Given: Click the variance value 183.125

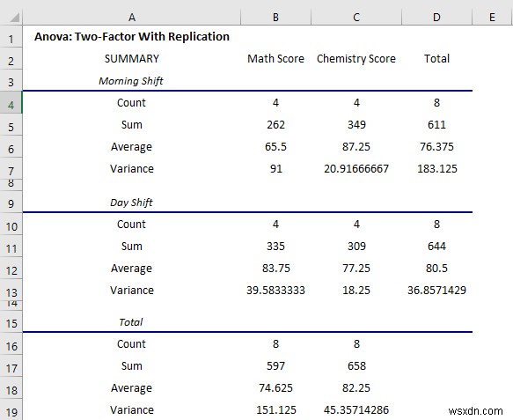Looking at the screenshot, I should (436, 168).
